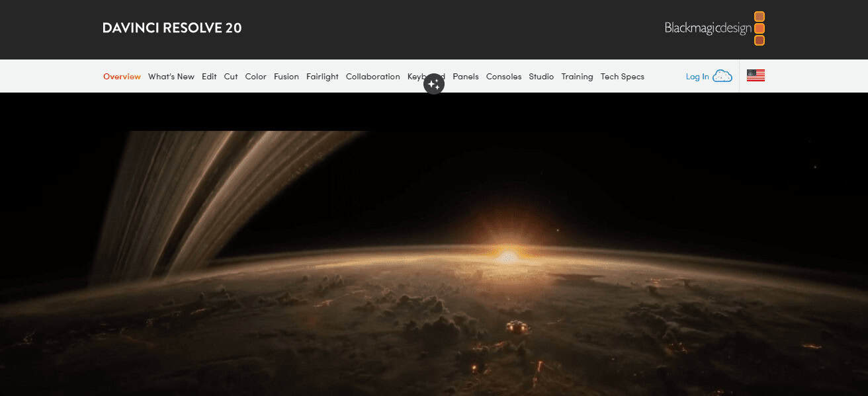Open the Training section
868x396 pixels.
coord(577,77)
